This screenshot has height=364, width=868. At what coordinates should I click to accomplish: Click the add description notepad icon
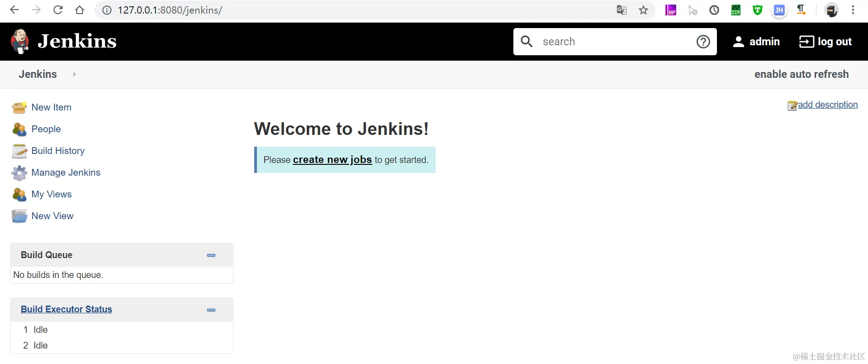pos(792,105)
